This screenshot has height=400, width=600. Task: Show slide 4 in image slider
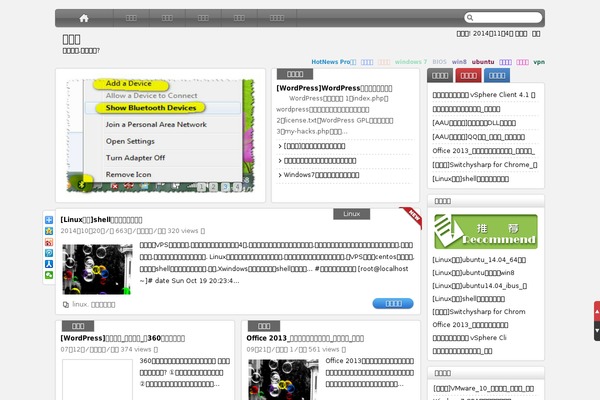[x=238, y=187]
